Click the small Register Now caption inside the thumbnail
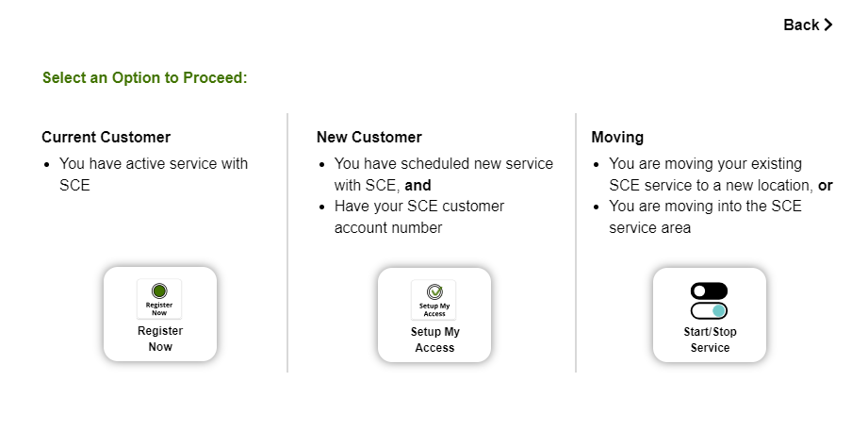Viewport: 868px width, 431px height. [x=159, y=308]
